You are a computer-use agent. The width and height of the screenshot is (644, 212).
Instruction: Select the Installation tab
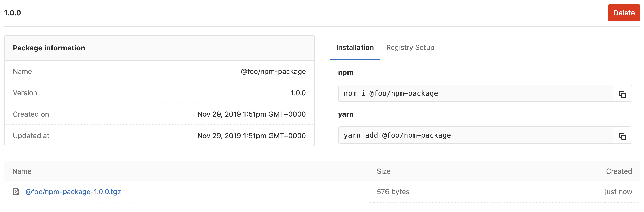355,47
